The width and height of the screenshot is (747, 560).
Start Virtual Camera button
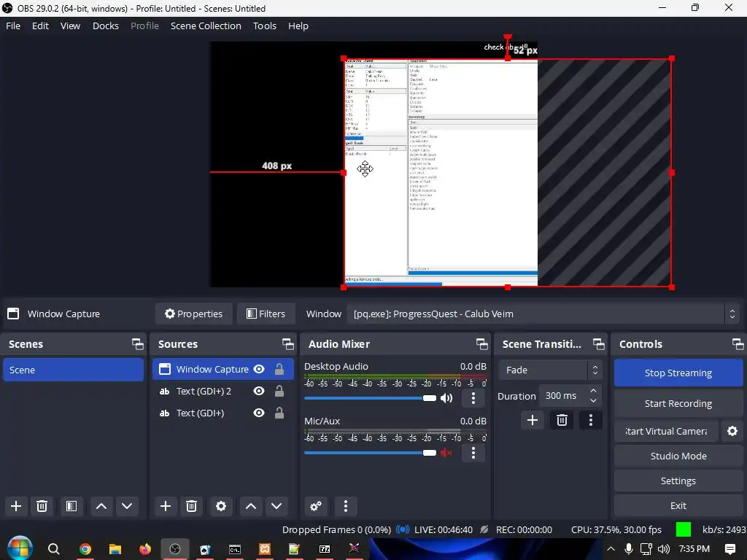pyautogui.click(x=666, y=431)
